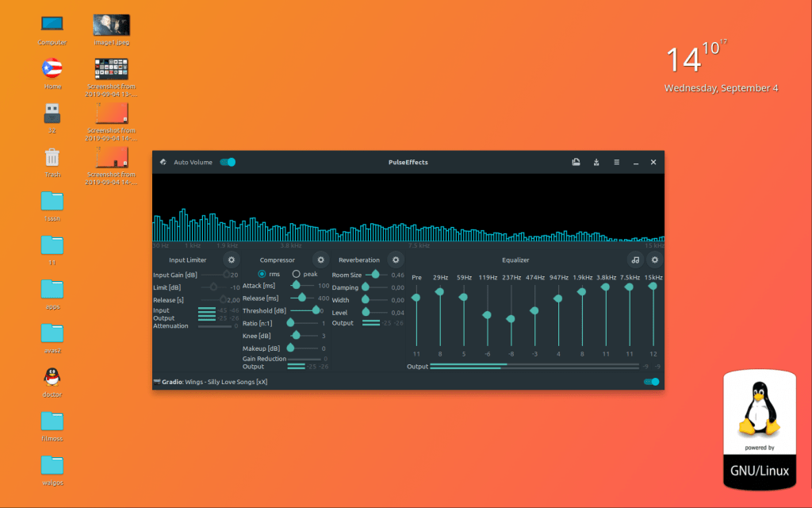
Task: Click the save preset icon in title bar
Action: pyautogui.click(x=576, y=163)
